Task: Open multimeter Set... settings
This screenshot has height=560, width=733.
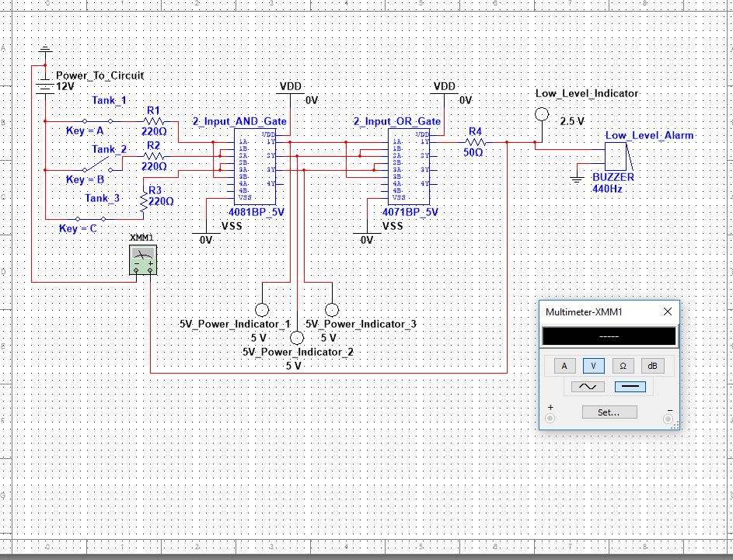Action: (609, 412)
